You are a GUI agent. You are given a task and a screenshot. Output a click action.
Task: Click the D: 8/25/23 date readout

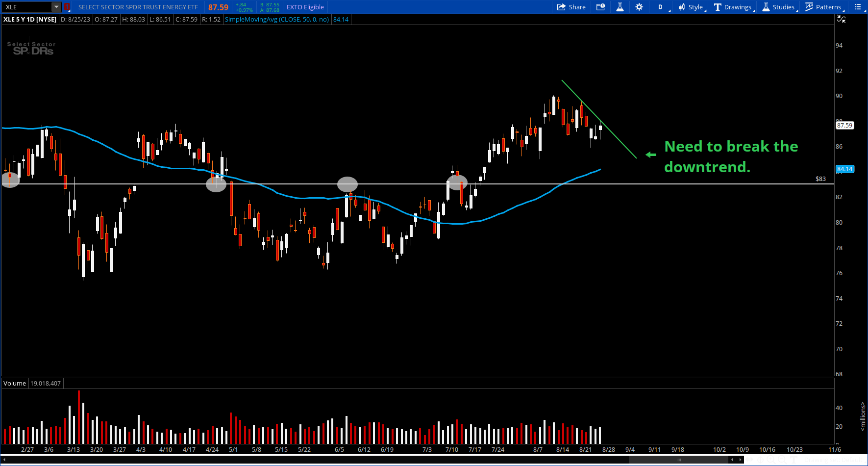75,19
